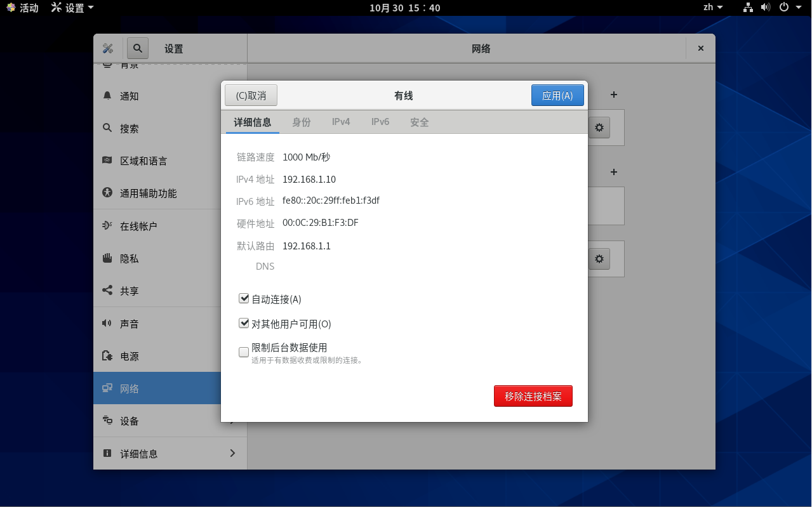Toggle the 对其他用户可用(O) checkbox

244,324
